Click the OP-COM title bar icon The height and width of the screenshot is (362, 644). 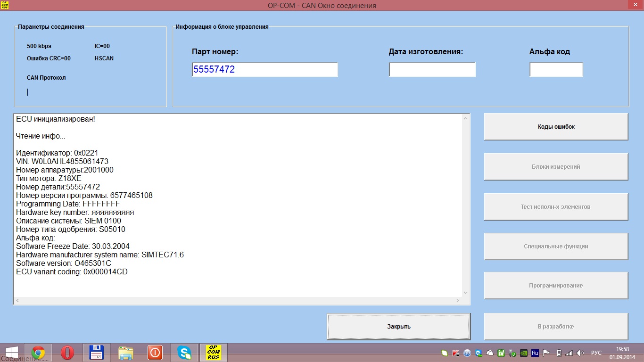click(5, 5)
